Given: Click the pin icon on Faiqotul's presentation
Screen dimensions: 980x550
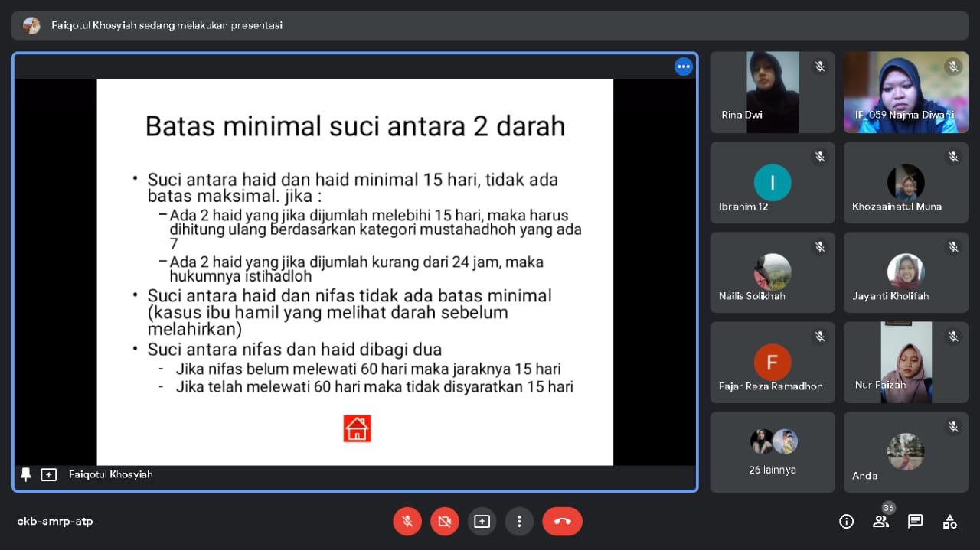Looking at the screenshot, I should (x=26, y=475).
